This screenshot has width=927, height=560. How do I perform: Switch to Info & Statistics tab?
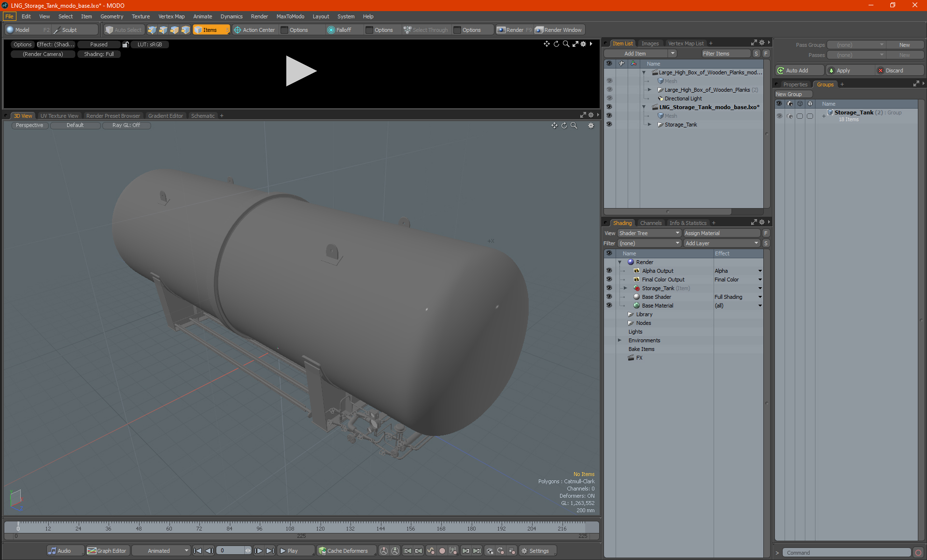click(x=688, y=223)
